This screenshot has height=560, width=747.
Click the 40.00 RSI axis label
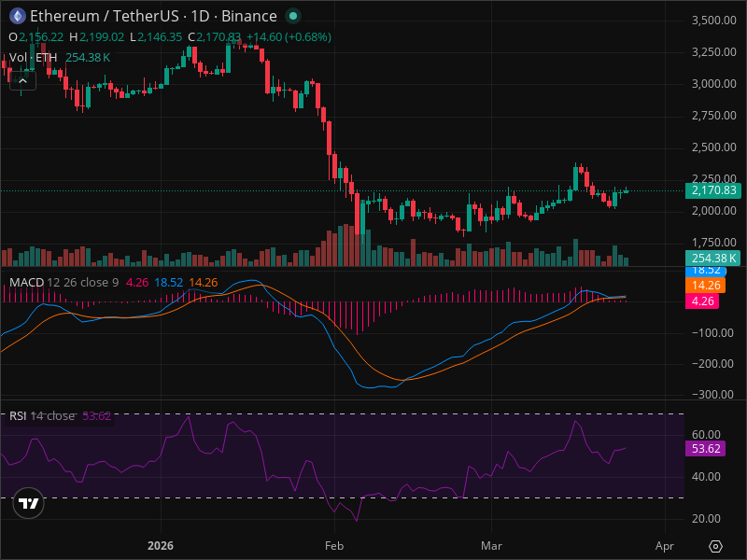coord(706,477)
